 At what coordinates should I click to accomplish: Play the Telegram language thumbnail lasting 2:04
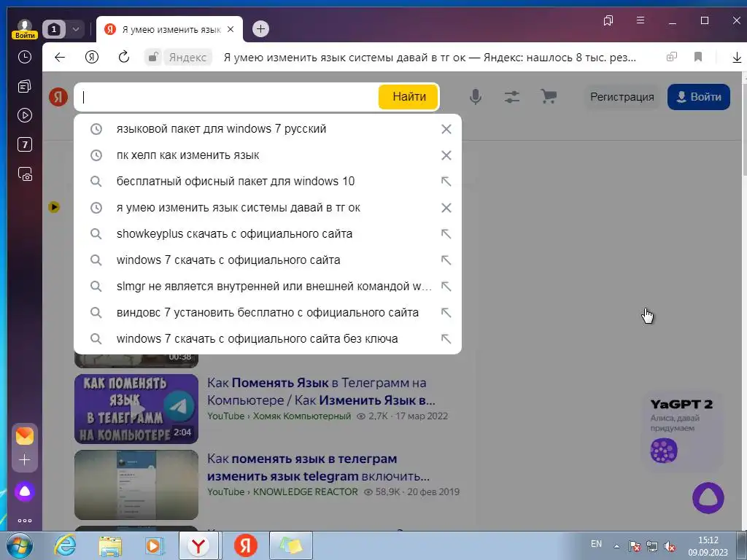[x=136, y=408]
